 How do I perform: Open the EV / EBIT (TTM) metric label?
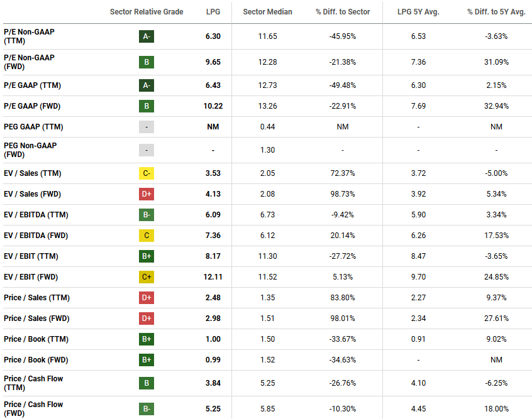32,256
